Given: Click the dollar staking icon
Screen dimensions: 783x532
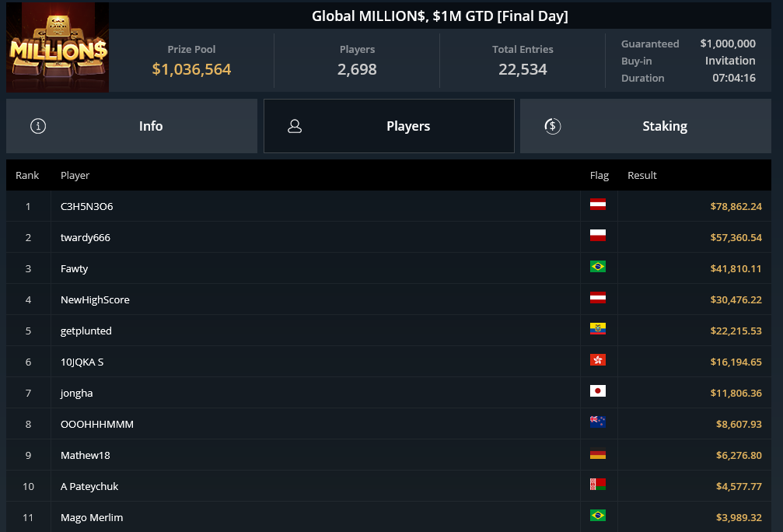Looking at the screenshot, I should (552, 126).
